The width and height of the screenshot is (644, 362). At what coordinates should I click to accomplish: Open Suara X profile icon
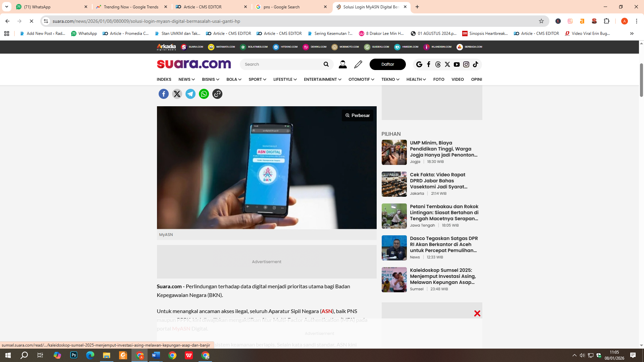click(447, 64)
